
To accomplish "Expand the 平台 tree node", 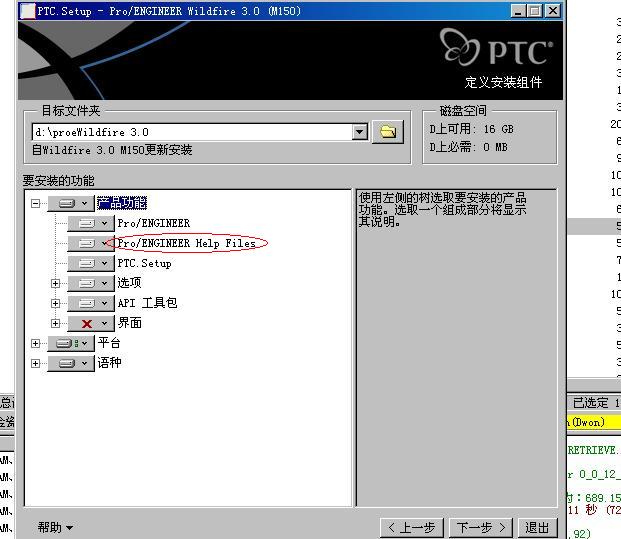I will [x=36, y=343].
